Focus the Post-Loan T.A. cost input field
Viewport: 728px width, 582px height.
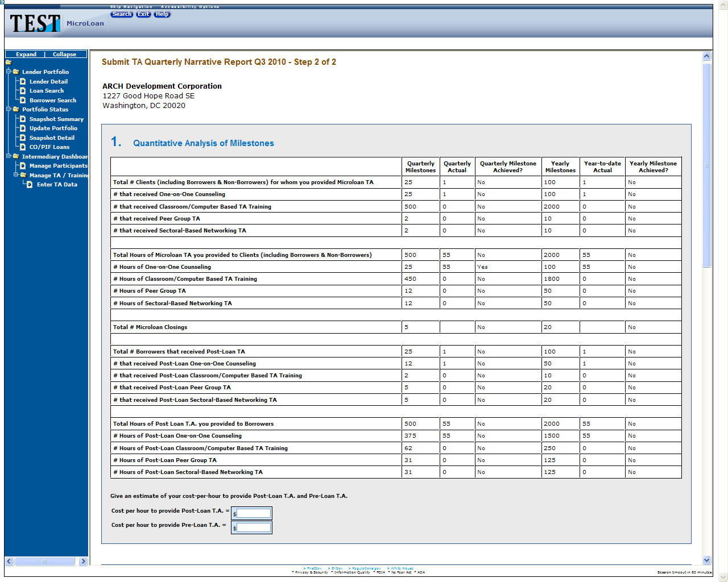tap(254, 513)
